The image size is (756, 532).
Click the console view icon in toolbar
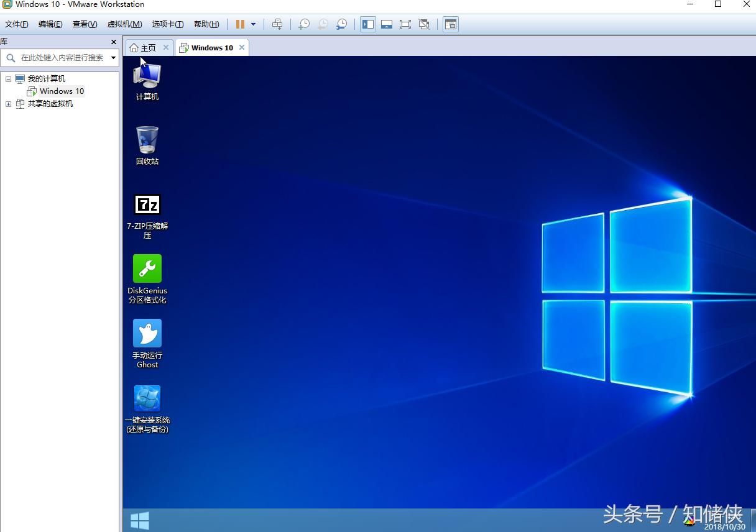[451, 24]
